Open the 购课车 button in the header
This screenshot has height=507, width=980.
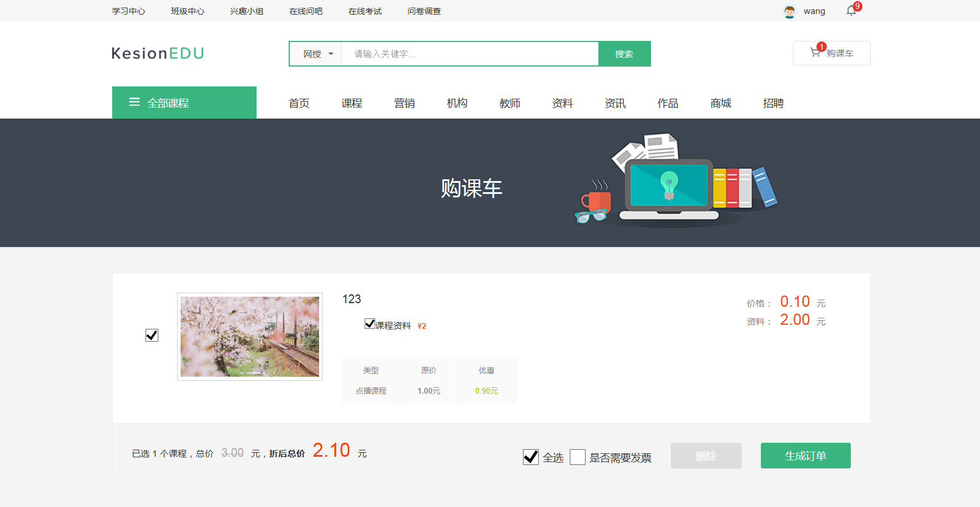[832, 53]
